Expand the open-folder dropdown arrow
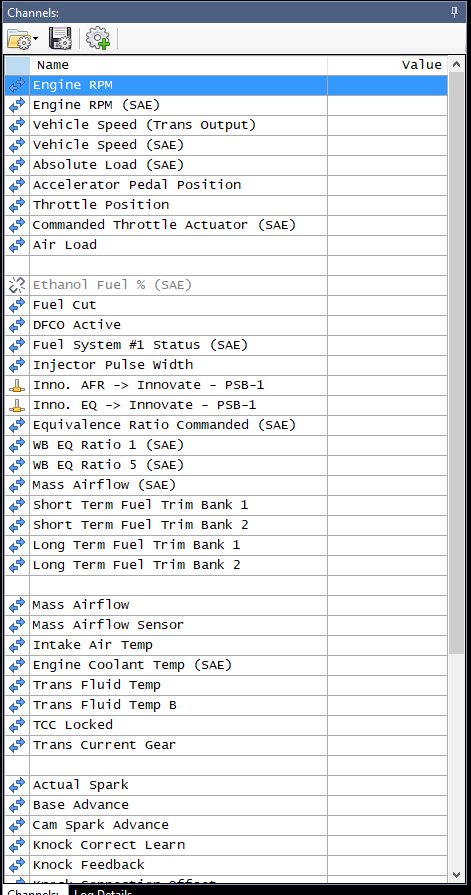 (36, 39)
